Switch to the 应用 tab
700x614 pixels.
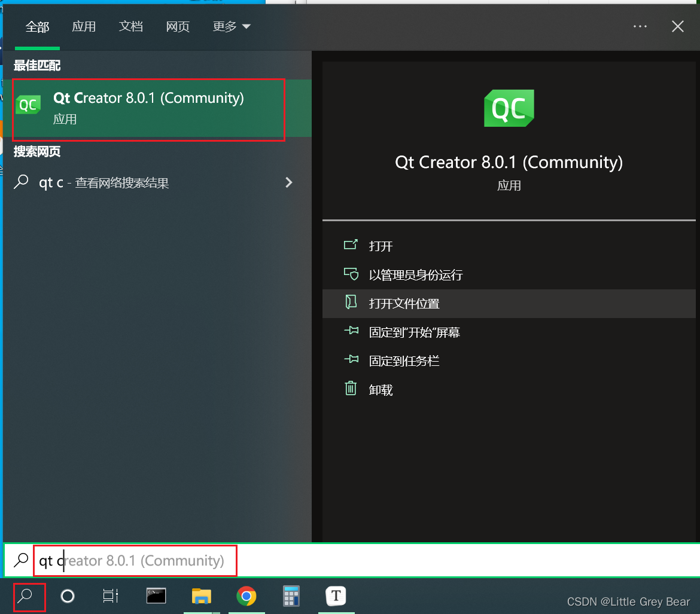(84, 26)
